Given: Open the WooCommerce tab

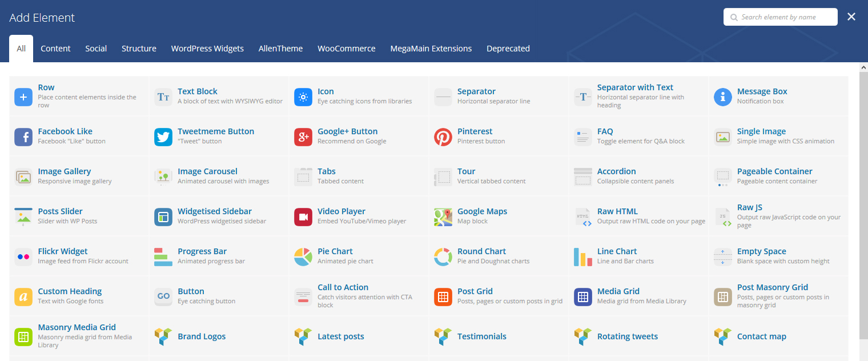Looking at the screenshot, I should pyautogui.click(x=347, y=49).
